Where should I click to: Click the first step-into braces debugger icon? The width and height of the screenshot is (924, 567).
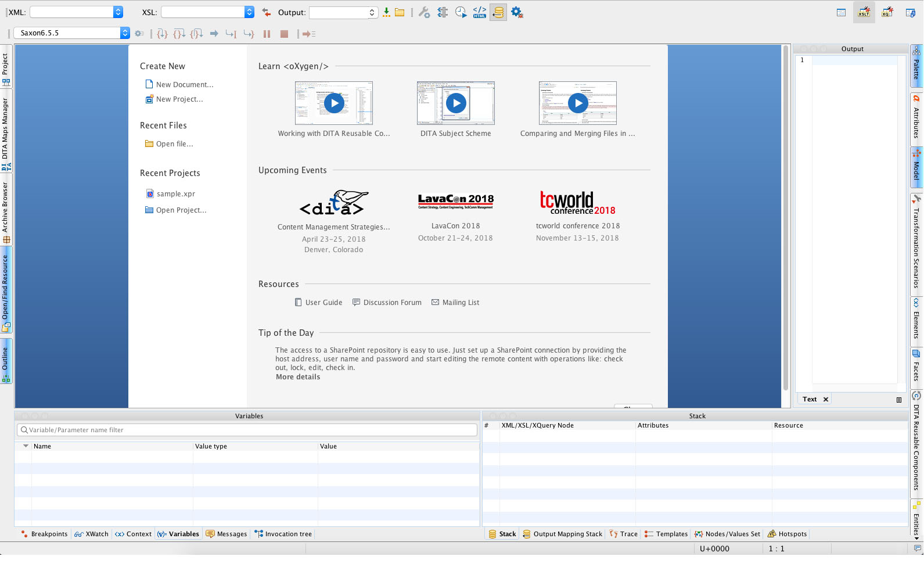pyautogui.click(x=163, y=34)
